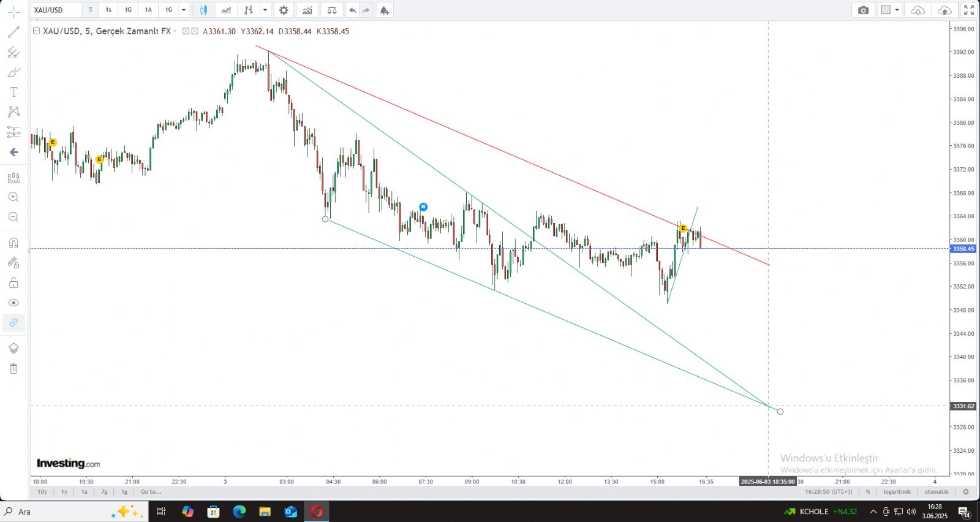Load chart layout from cloud
This screenshot has height=522, width=980.
click(x=918, y=10)
